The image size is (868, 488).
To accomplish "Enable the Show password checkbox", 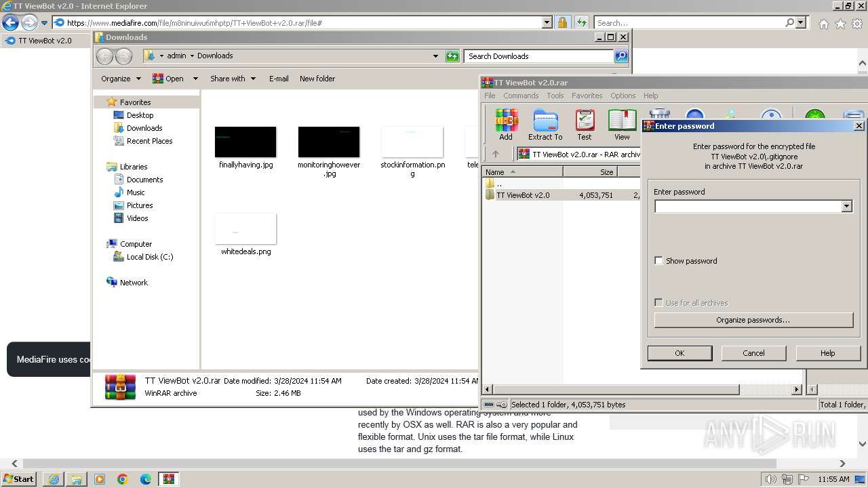I will tap(658, 261).
